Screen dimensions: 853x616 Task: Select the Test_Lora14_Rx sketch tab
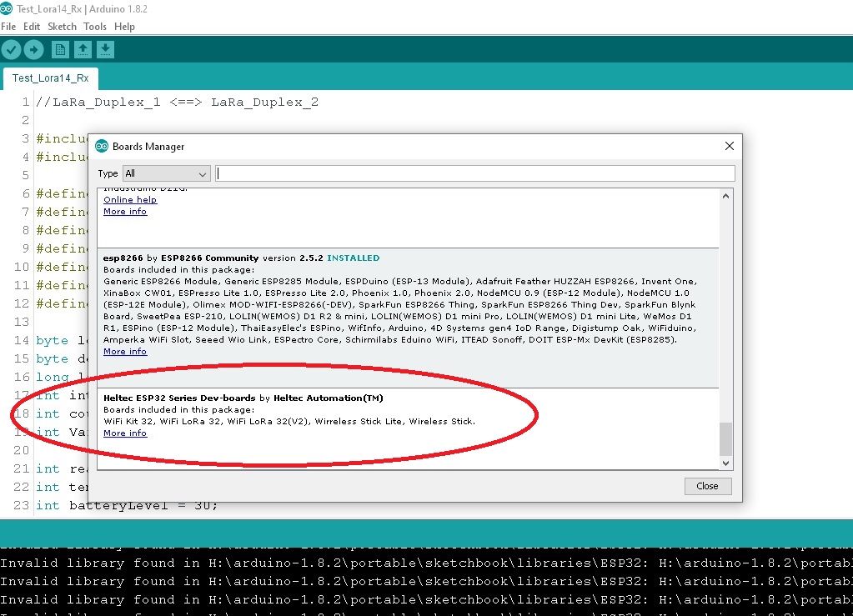point(51,78)
